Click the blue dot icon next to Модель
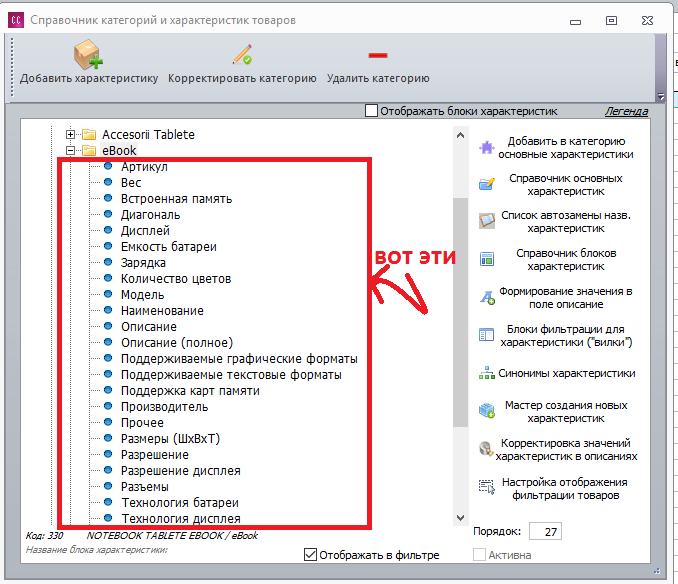The height and width of the screenshot is (584, 678). tap(108, 294)
